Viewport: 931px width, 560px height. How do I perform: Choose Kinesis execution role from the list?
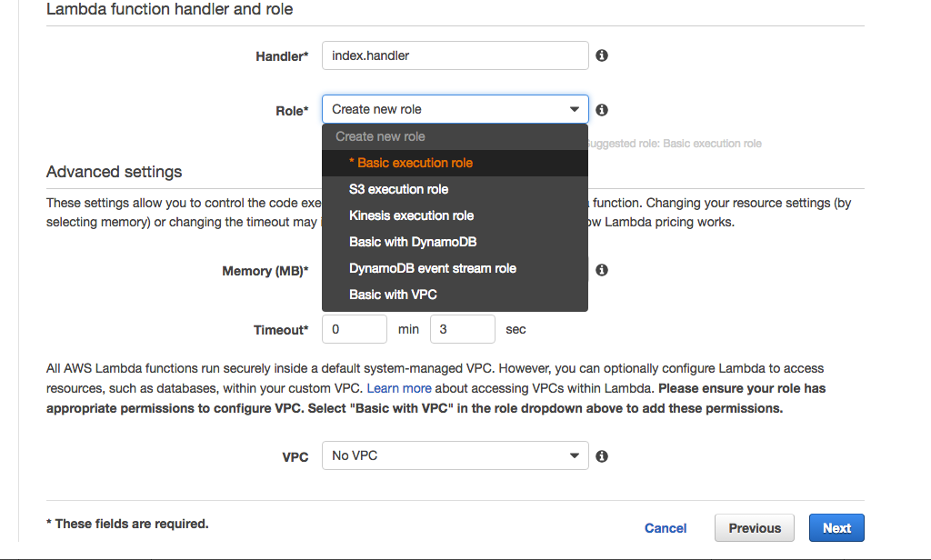point(410,215)
